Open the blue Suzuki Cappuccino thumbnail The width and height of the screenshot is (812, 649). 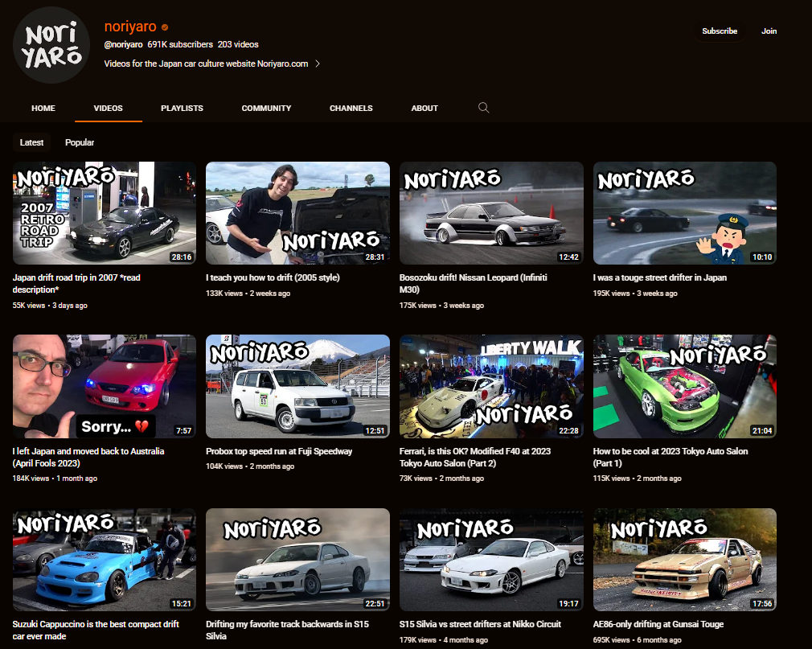pos(105,560)
